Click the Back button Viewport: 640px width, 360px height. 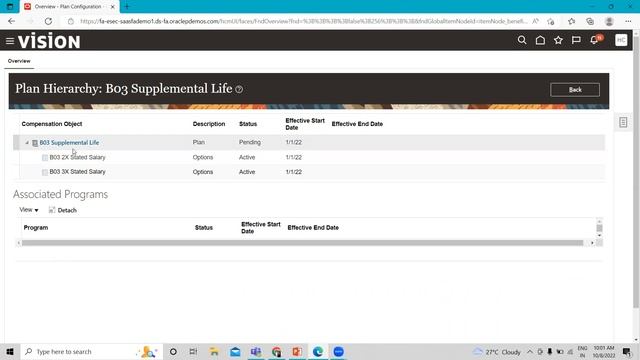coord(575,90)
